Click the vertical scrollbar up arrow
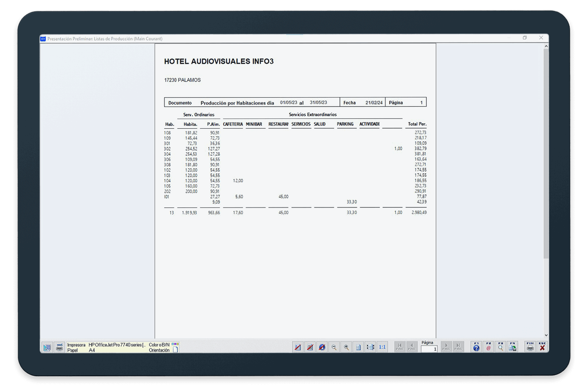Screen dimensions: 588x388 click(x=546, y=47)
